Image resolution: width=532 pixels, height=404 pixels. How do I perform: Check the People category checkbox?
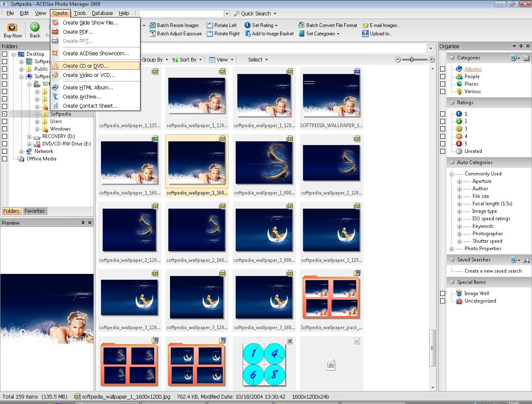pos(443,76)
